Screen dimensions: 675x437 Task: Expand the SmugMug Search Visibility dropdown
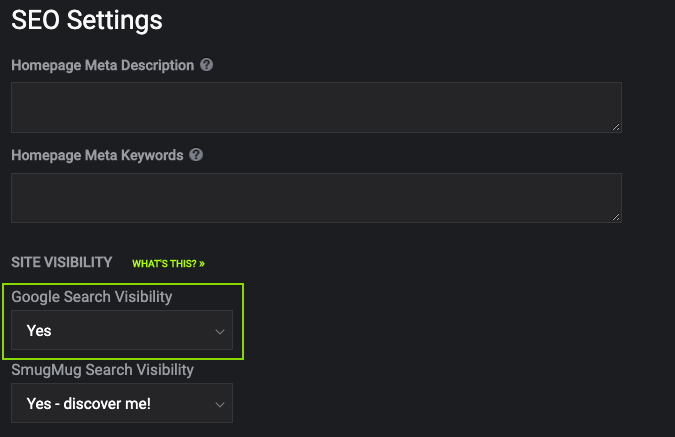point(122,403)
